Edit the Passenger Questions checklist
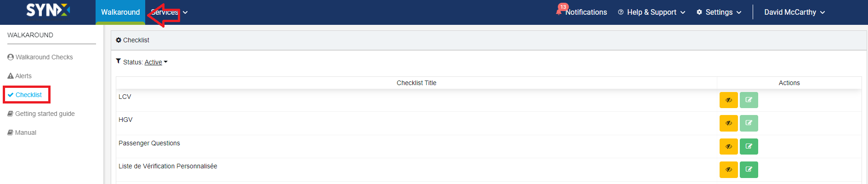Viewport: 868px width, 184px height. click(x=749, y=146)
